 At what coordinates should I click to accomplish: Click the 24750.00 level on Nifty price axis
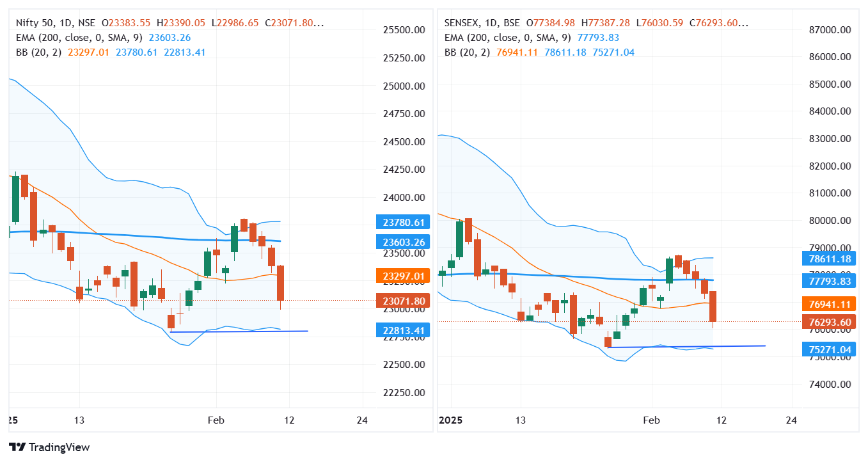pos(404,113)
